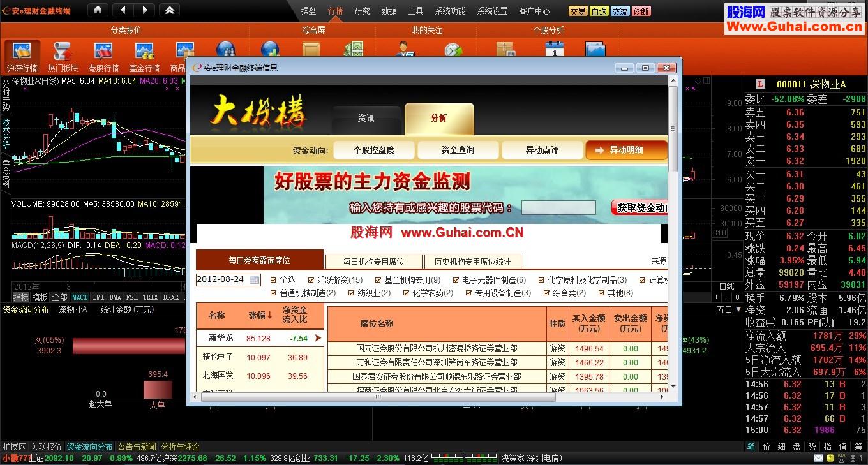Click the 2012-08-24 date field
868x465 pixels.
(228, 279)
